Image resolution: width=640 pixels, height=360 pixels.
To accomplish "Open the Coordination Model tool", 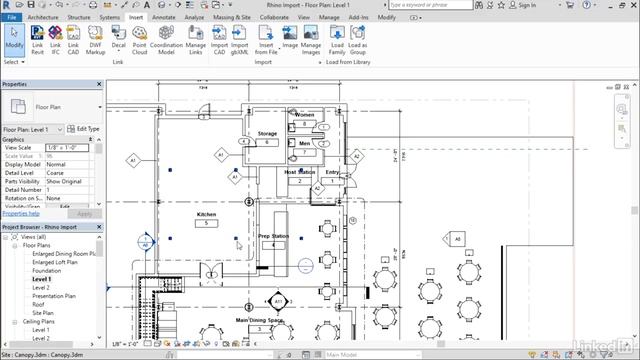I will (x=166, y=40).
